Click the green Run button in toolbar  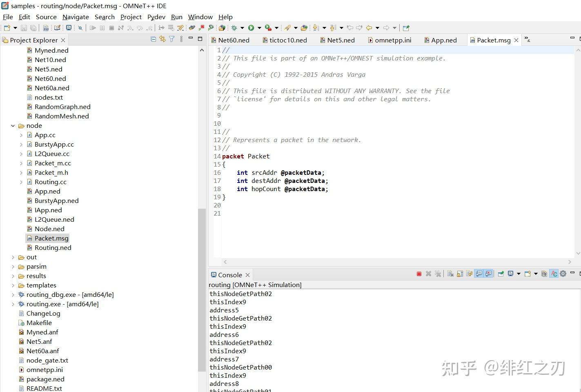point(251,28)
